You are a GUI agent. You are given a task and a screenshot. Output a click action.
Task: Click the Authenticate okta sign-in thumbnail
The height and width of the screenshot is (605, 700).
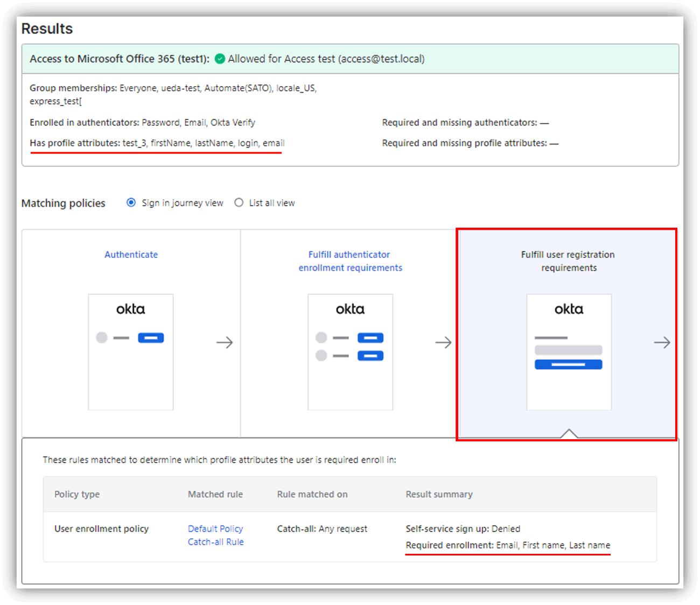coord(131,352)
